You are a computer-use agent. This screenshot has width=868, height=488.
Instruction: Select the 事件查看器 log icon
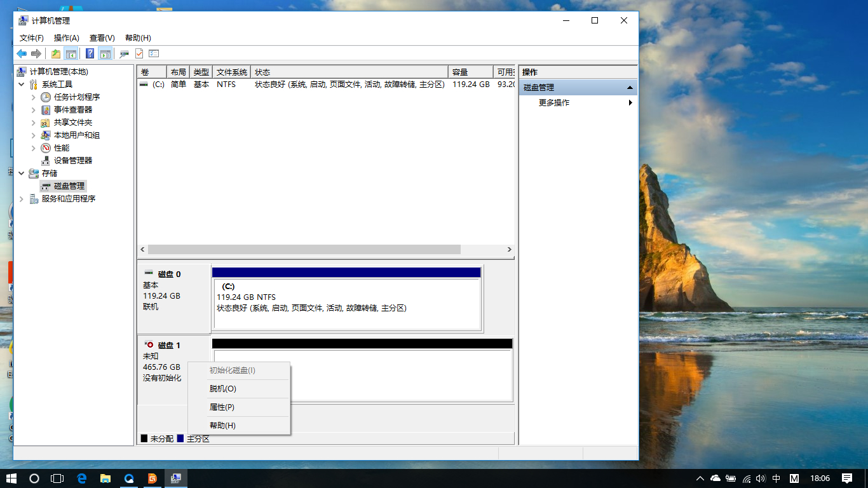[46, 110]
